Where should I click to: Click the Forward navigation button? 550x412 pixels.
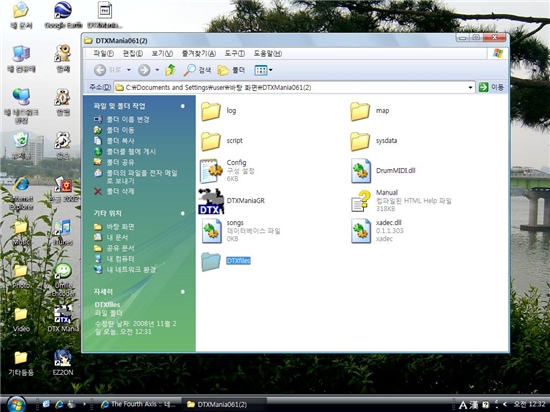(x=144, y=70)
